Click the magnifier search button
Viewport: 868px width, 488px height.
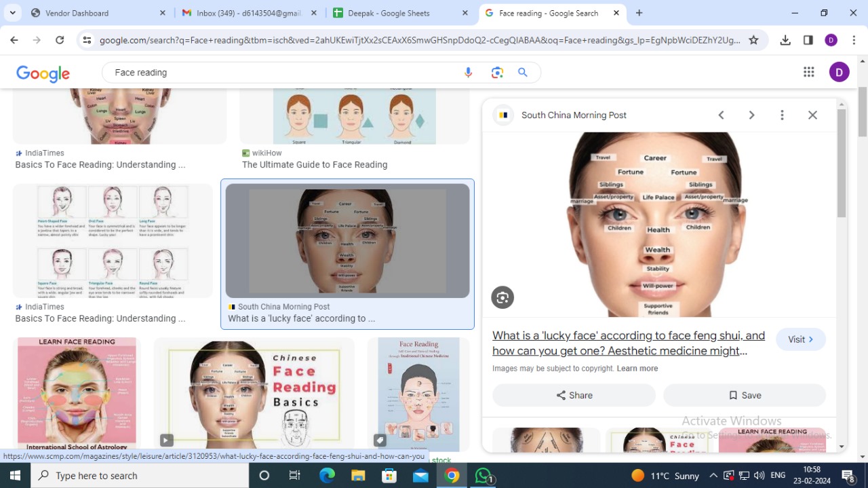[523, 73]
